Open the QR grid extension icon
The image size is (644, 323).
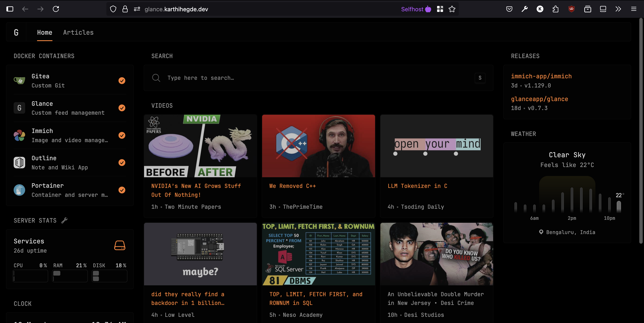coord(440,9)
